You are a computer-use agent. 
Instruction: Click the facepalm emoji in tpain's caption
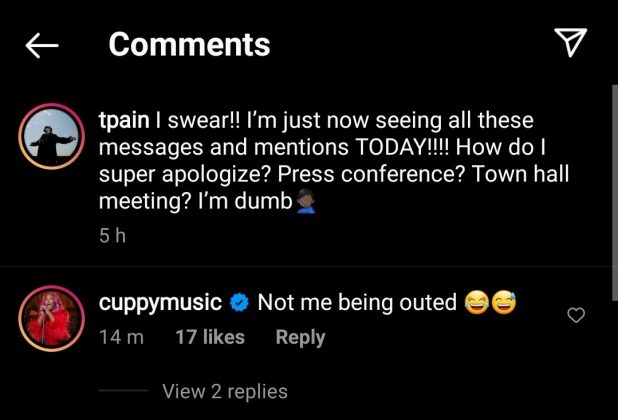point(306,203)
